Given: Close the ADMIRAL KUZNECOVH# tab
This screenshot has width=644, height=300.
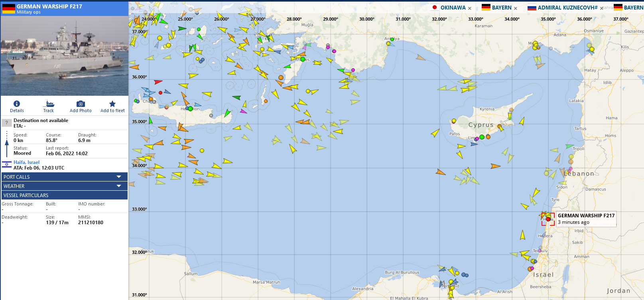Looking at the screenshot, I should point(601,8).
